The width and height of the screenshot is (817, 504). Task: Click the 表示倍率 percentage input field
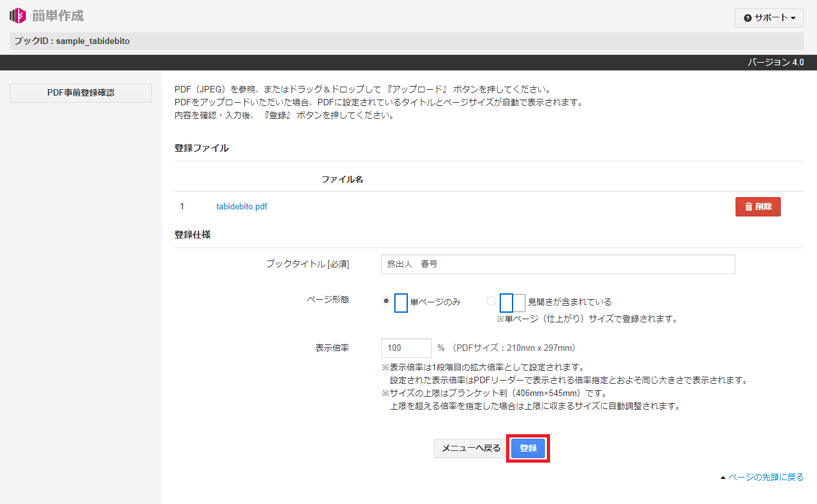pyautogui.click(x=406, y=348)
